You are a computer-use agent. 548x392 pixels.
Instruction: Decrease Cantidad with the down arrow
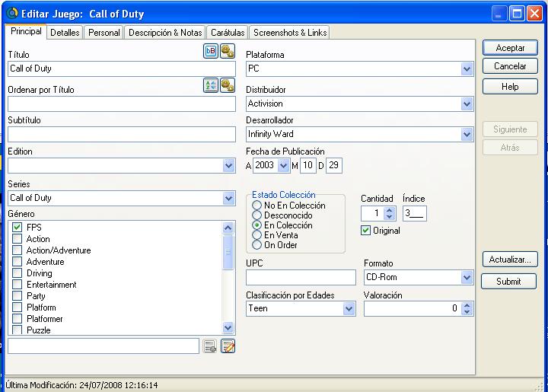pos(390,217)
